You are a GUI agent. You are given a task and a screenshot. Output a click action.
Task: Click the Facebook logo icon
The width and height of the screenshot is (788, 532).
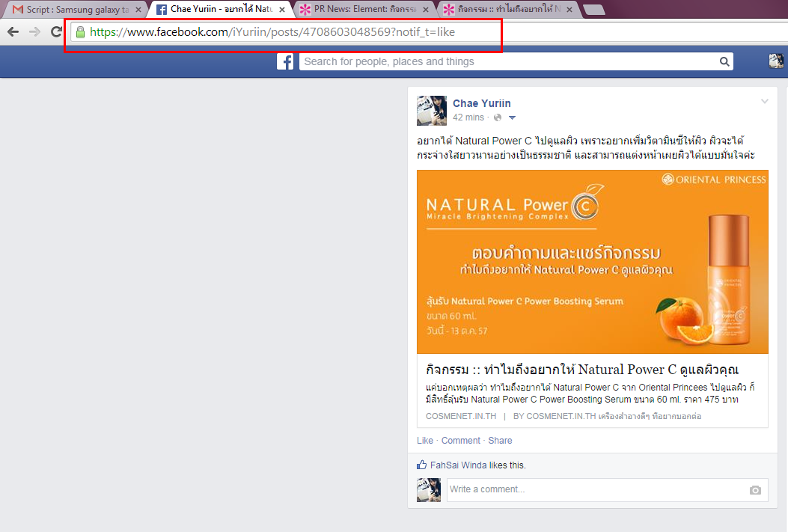coord(285,61)
